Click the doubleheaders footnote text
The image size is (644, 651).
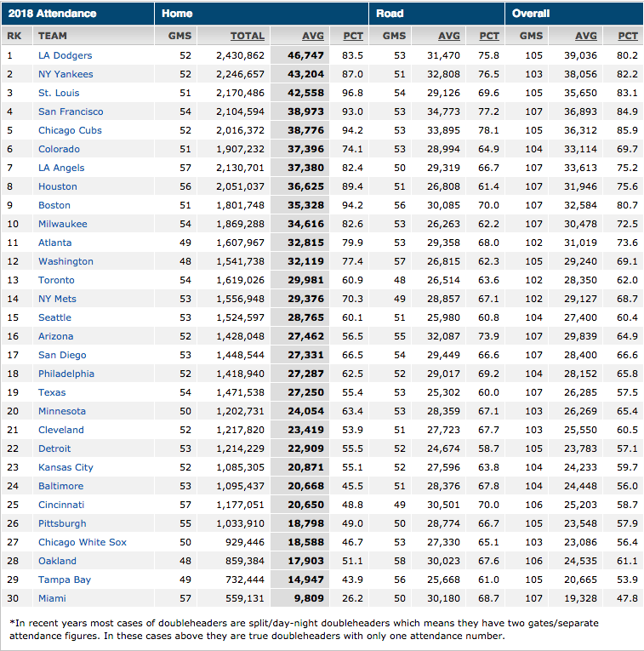[305, 630]
